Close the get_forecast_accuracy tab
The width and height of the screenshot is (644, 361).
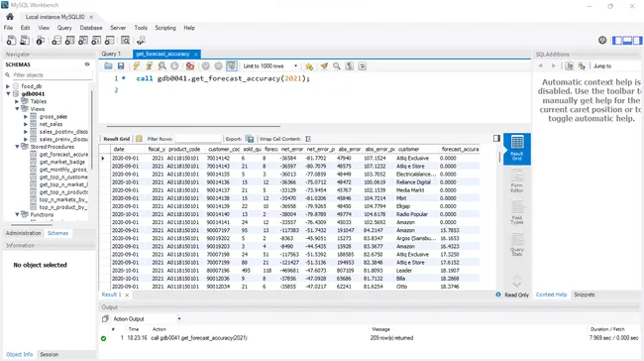click(x=196, y=55)
